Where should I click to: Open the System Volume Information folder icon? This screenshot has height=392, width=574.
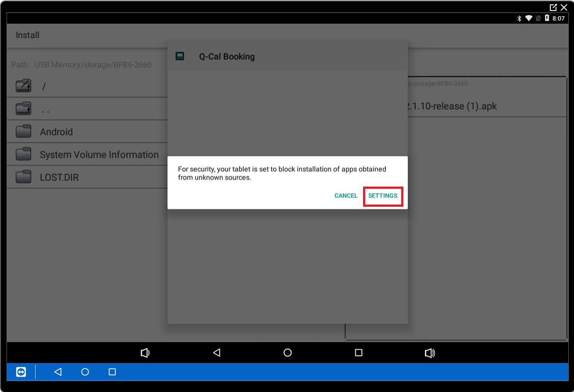[23, 154]
